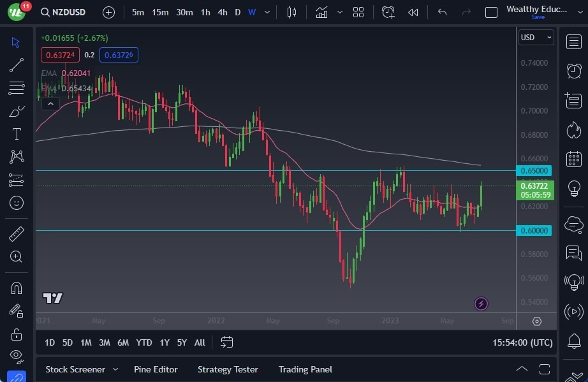
Task: Click the Save button
Action: coord(538,17)
